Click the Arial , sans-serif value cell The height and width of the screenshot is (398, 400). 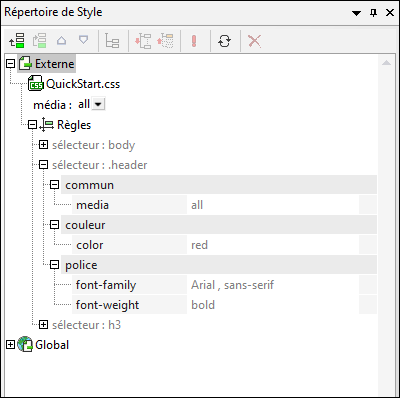tap(273, 285)
